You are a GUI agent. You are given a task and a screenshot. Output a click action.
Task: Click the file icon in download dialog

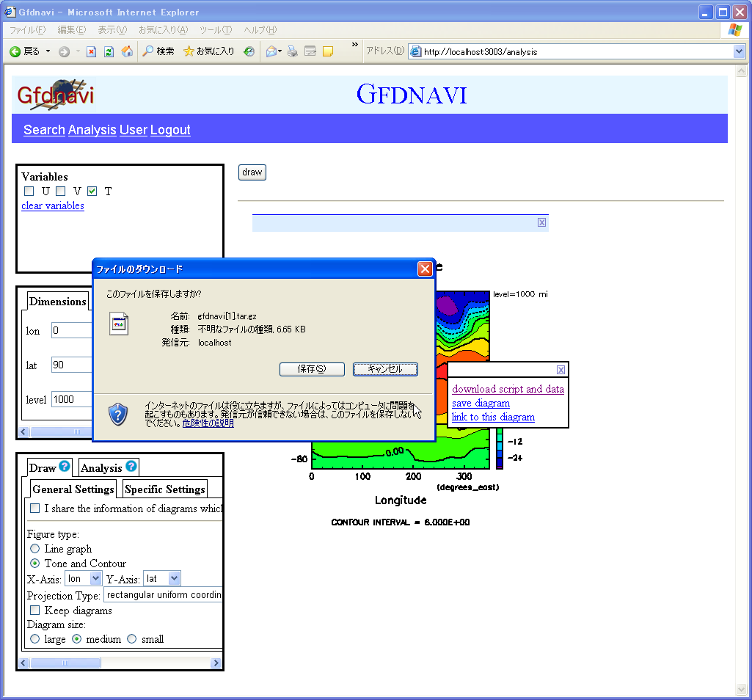point(119,324)
